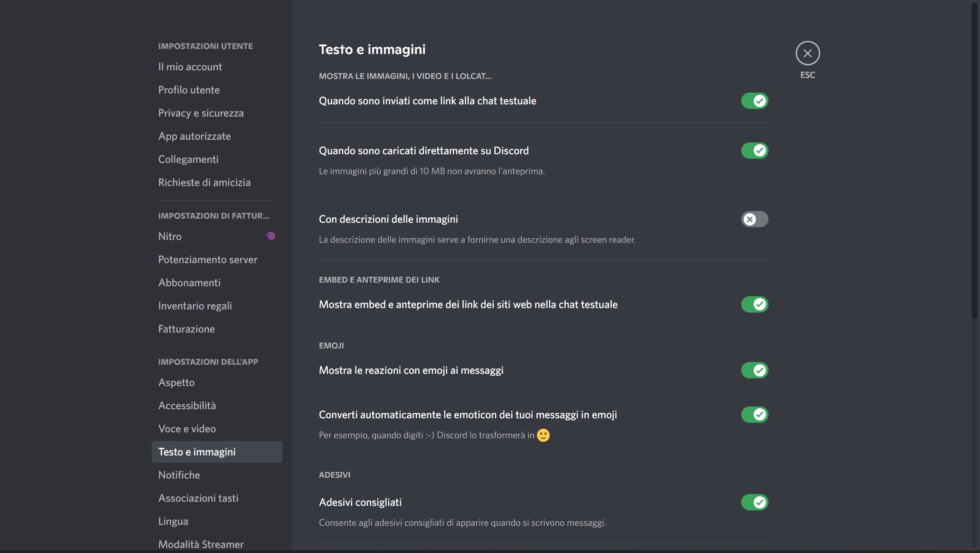This screenshot has height=553, width=980.
Task: Turn off website link embeds and previews
Action: [x=754, y=304]
